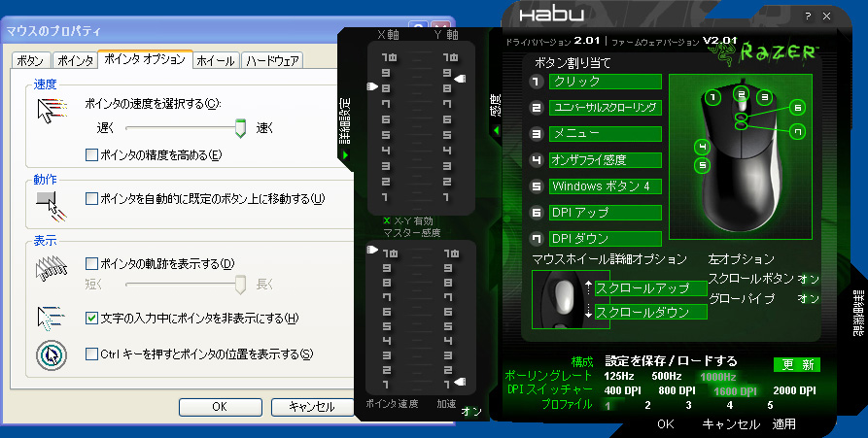Click the green 更新 button

pos(797,364)
